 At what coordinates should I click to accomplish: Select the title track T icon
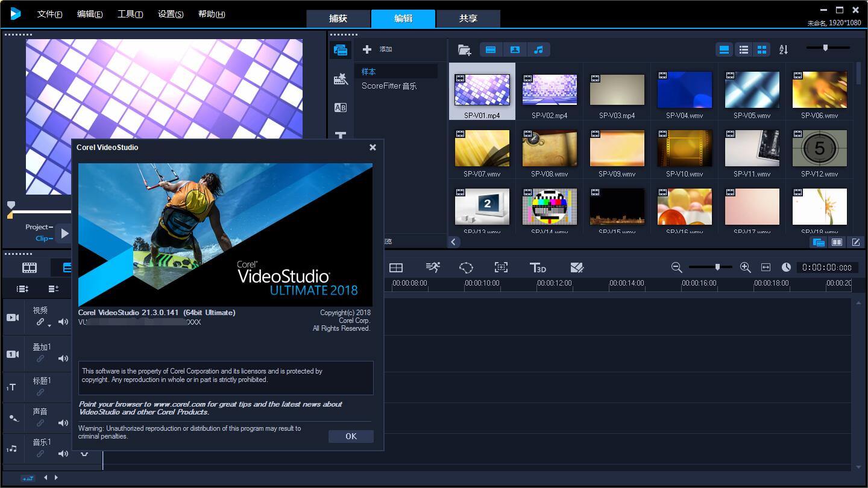pyautogui.click(x=11, y=387)
